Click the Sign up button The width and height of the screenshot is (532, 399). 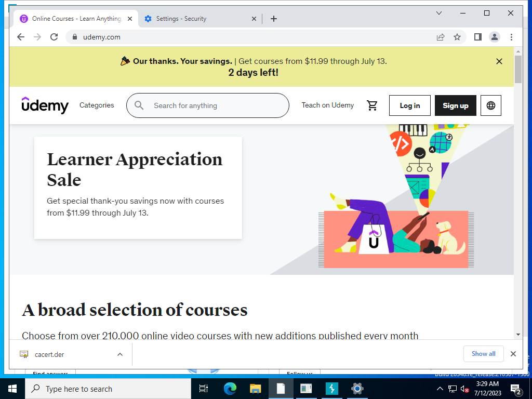pos(455,105)
